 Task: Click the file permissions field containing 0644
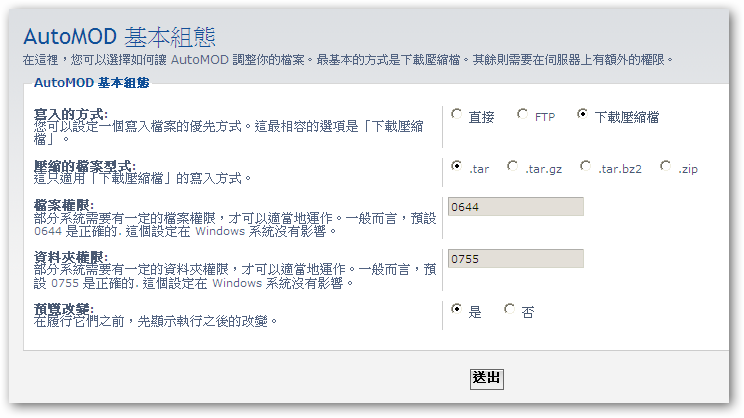(x=516, y=207)
